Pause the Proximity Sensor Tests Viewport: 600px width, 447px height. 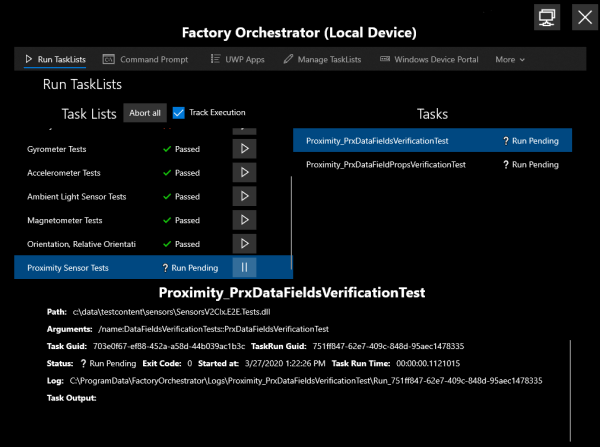(245, 268)
